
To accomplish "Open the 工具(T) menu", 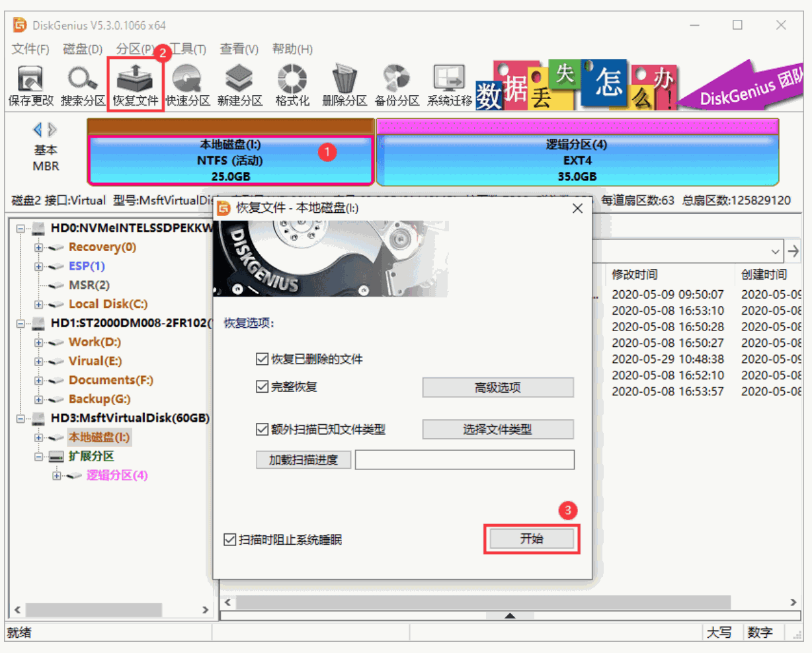I will [188, 49].
